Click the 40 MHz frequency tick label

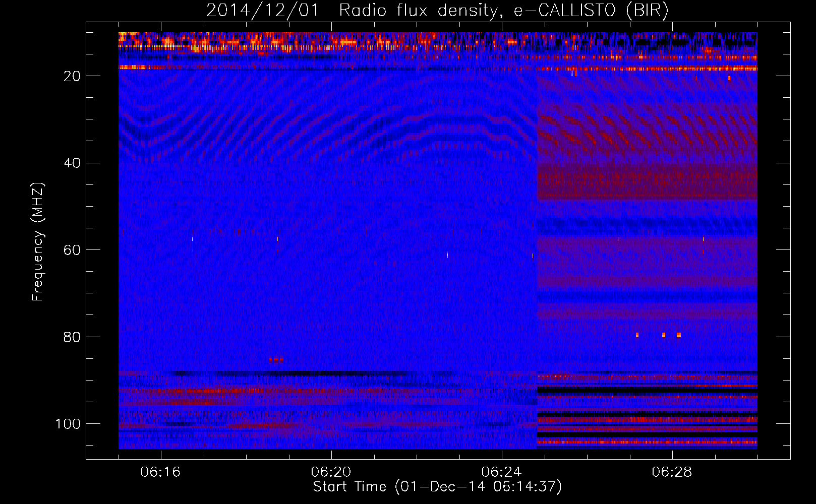72,163
